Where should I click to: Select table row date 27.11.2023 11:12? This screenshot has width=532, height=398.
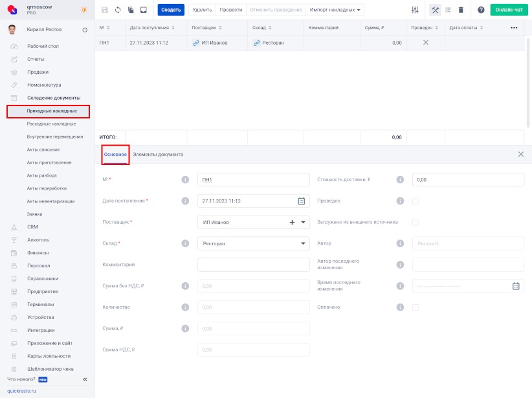pos(149,43)
